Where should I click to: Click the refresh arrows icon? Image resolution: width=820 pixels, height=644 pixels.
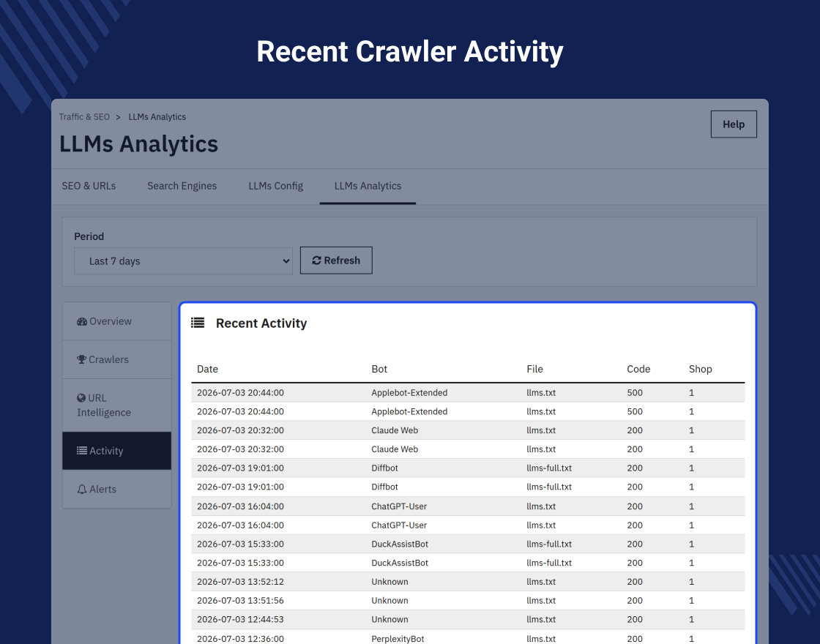pos(316,261)
